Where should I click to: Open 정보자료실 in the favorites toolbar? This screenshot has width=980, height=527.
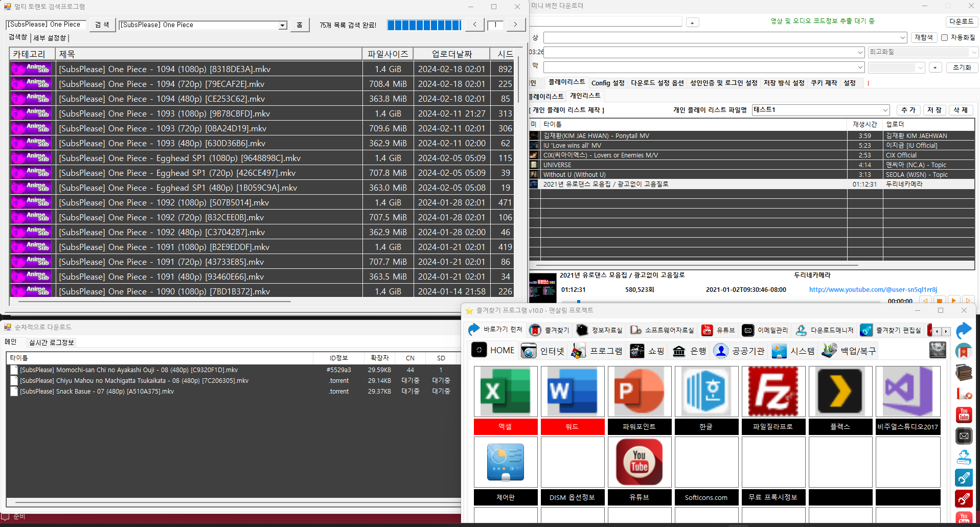click(x=599, y=330)
